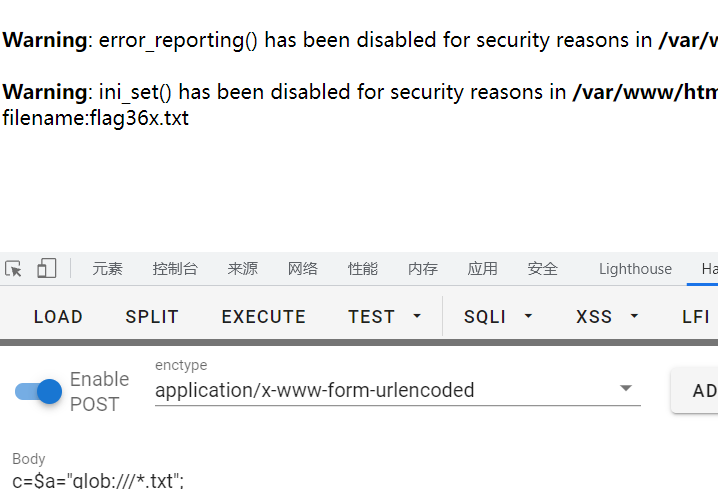Switch to the 元素 tab
Image resolution: width=718 pixels, height=489 pixels.
click(107, 269)
